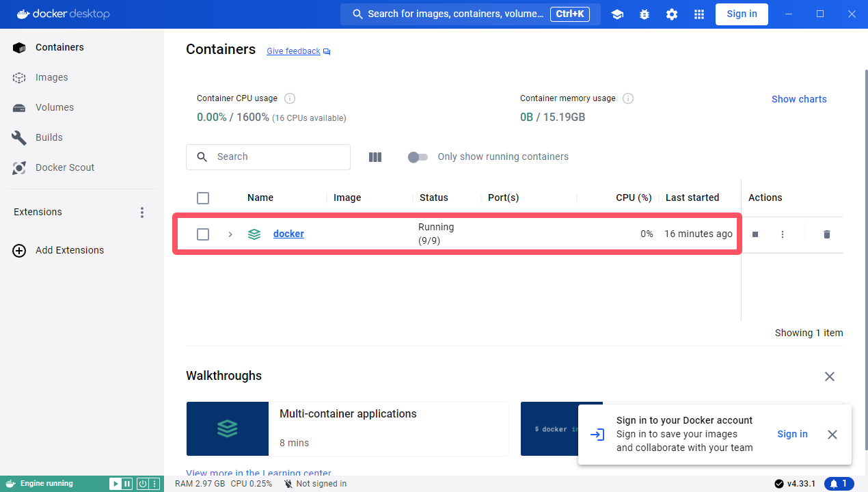The image size is (868, 492).
Task: Open Settings via the gear icon
Action: pos(672,14)
